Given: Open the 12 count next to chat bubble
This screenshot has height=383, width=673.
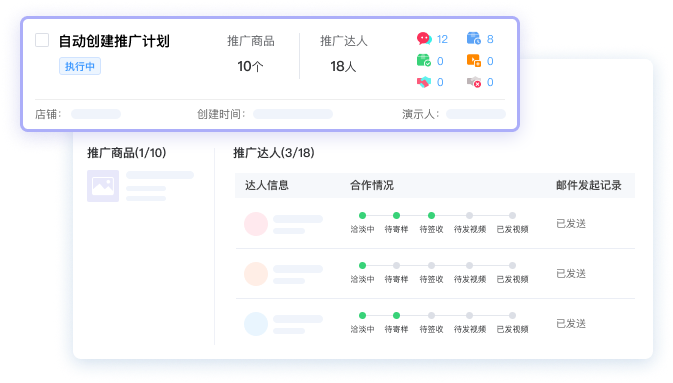Looking at the screenshot, I should (442, 39).
